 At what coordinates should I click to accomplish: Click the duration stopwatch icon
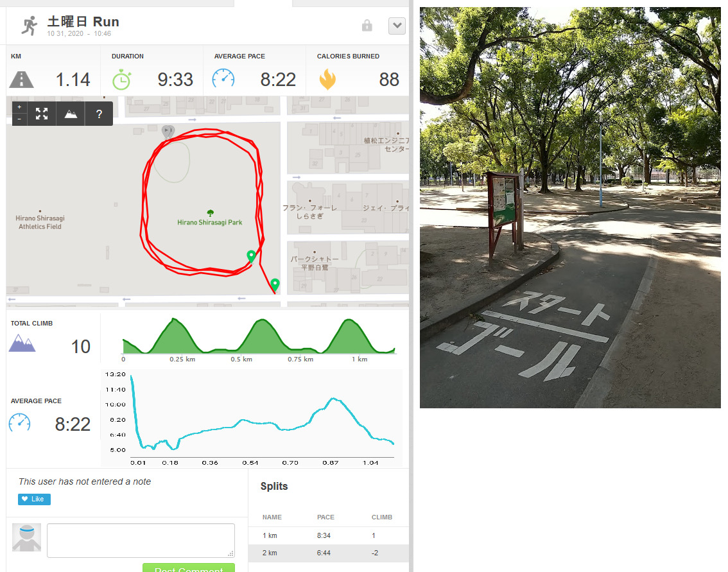pos(121,80)
